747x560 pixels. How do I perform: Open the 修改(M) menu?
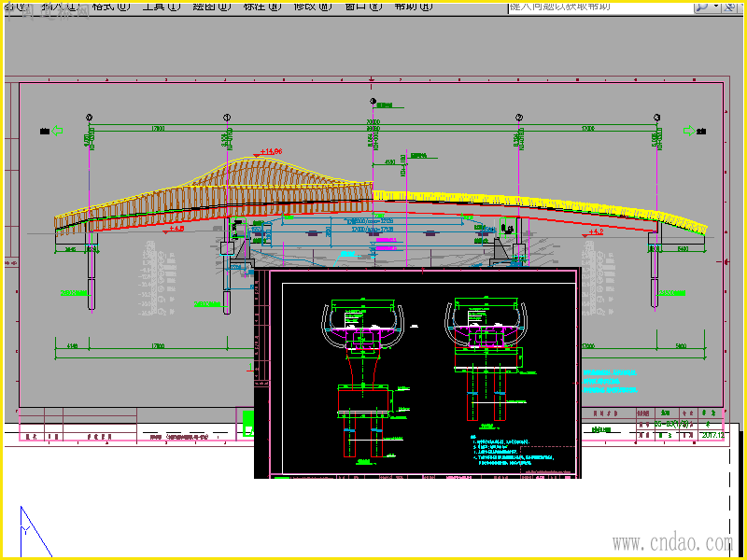(313, 7)
